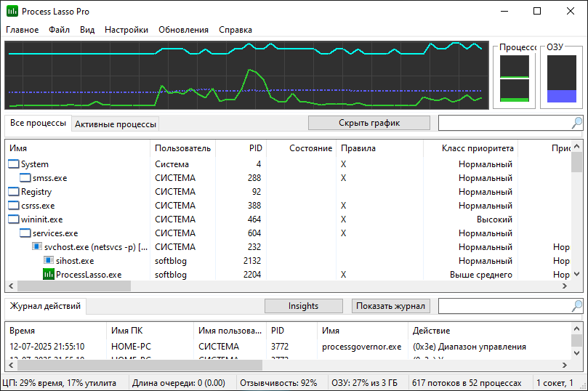
Task: Click the sihost.exe process icon
Action: (49, 260)
